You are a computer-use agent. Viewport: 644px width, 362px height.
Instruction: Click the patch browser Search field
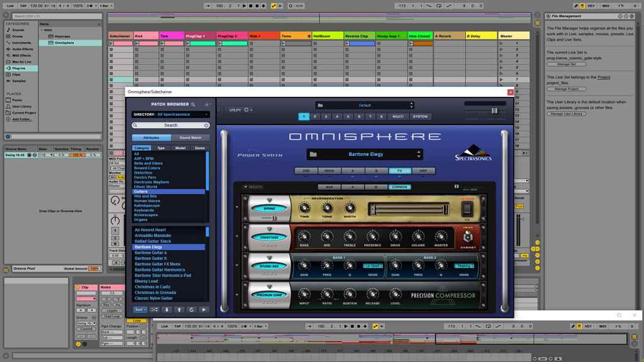pos(170,125)
